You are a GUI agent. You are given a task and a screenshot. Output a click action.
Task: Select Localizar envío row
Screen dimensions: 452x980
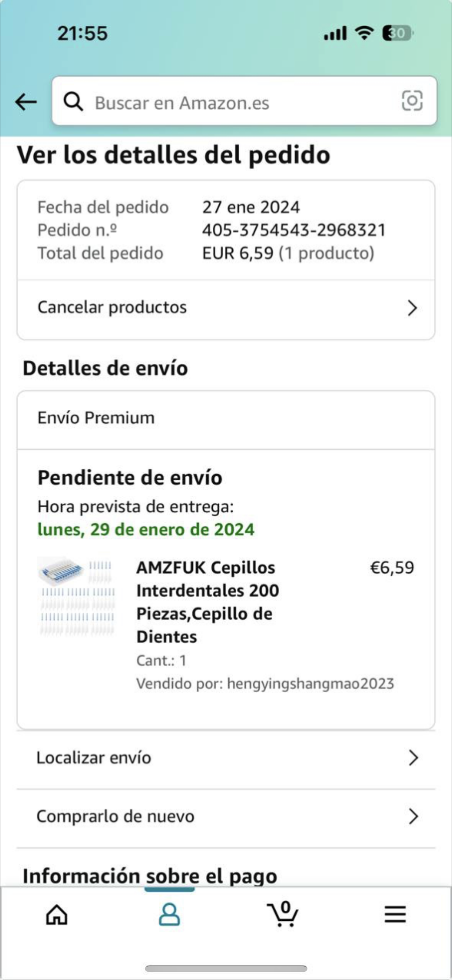point(94,758)
